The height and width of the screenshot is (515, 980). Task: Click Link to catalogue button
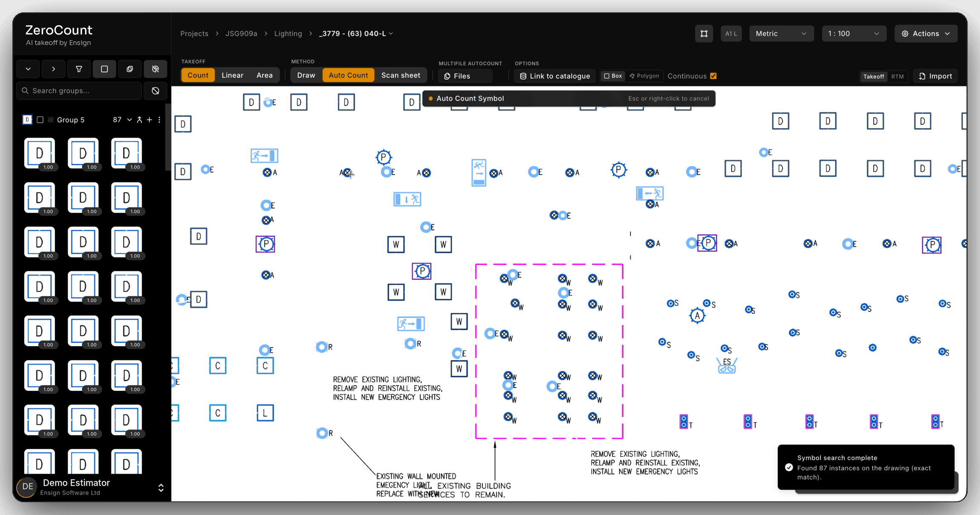click(555, 76)
